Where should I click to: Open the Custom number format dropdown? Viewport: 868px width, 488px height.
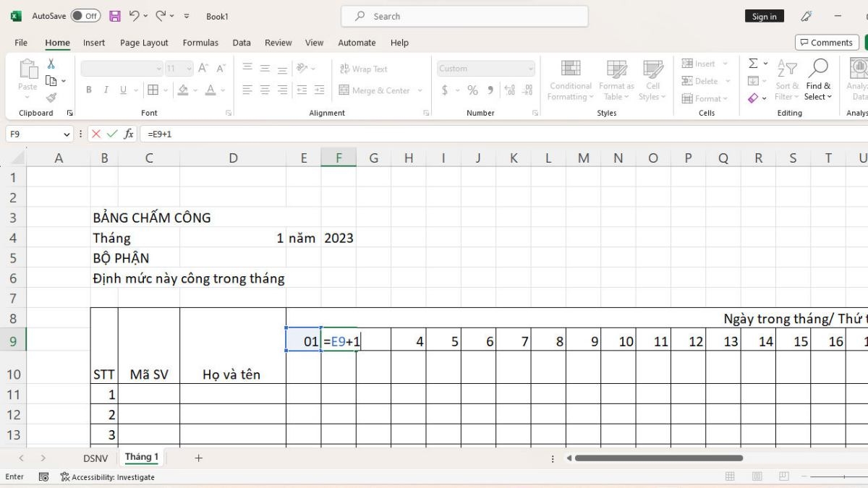point(531,69)
